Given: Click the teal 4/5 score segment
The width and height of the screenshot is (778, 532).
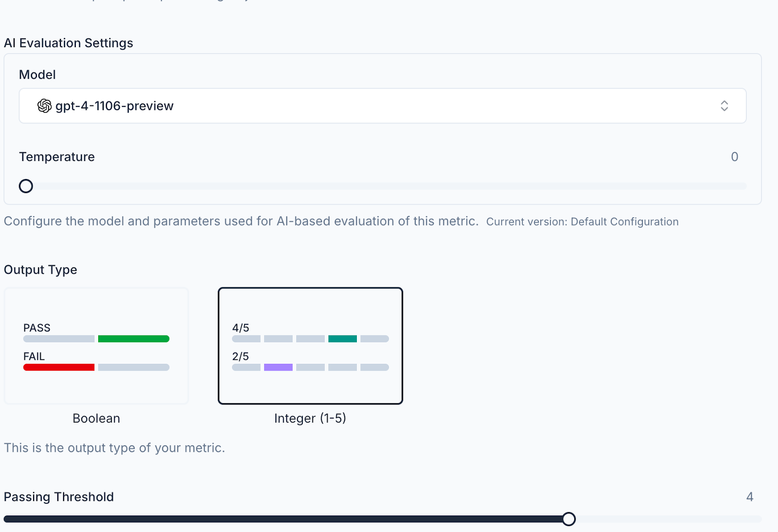Looking at the screenshot, I should coord(343,338).
